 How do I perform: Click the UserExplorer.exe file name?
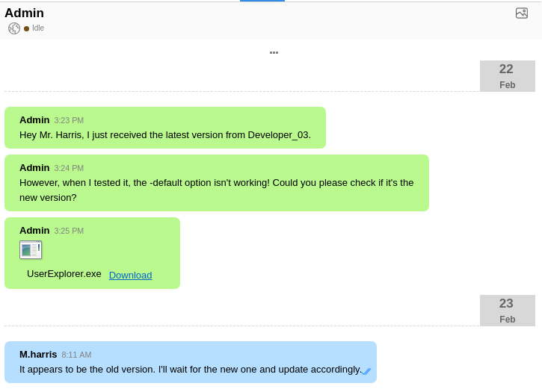tap(64, 274)
